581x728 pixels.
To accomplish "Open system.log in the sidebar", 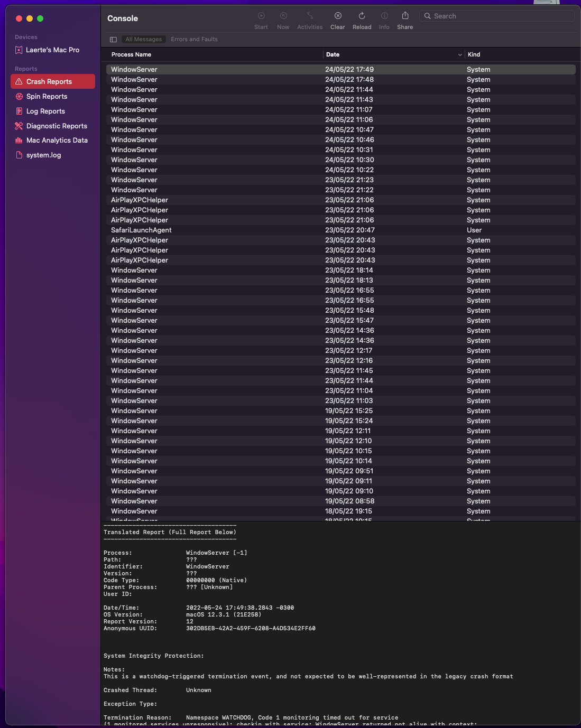I will (53, 155).
